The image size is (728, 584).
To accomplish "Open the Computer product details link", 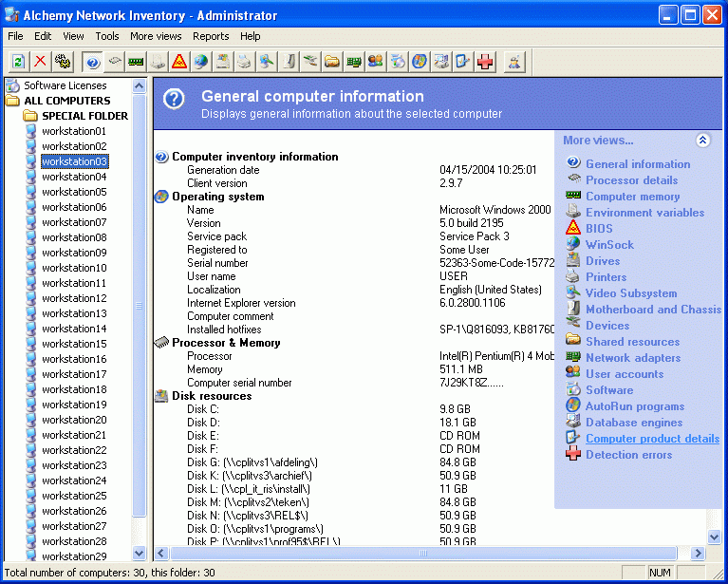I will pyautogui.click(x=652, y=439).
